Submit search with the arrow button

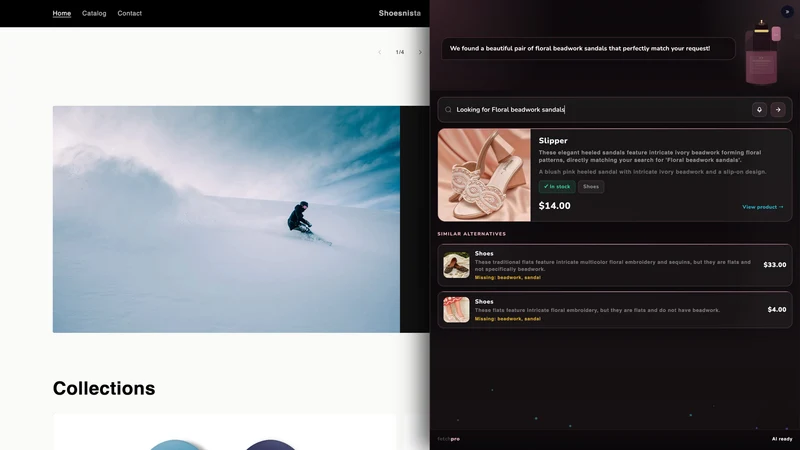click(778, 110)
